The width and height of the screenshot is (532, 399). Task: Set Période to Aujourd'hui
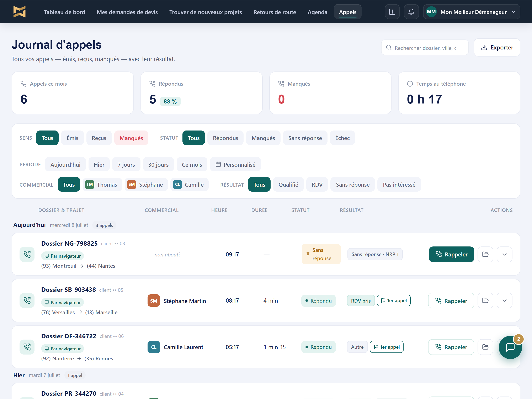65,164
